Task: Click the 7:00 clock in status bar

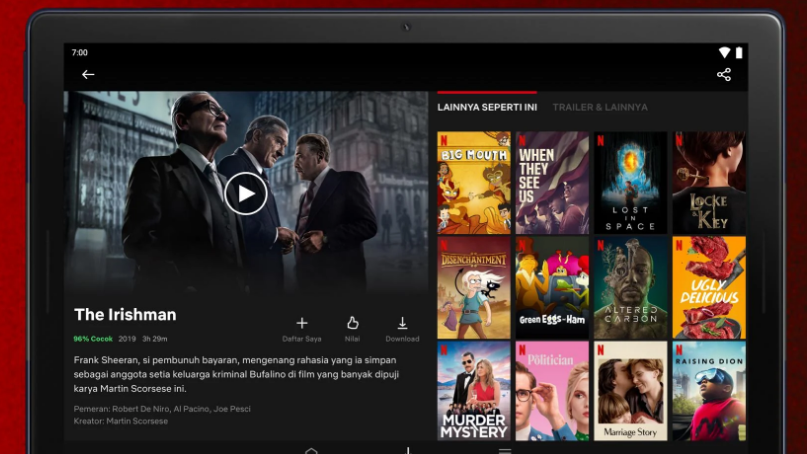Action: point(79,53)
